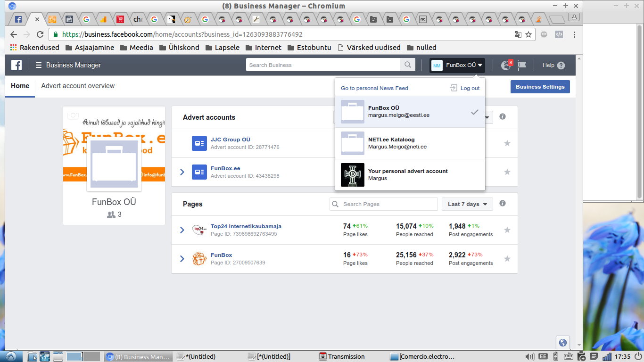The height and width of the screenshot is (362, 644).
Task: Open the JJC Group OÜ advert account link
Action: tap(231, 140)
